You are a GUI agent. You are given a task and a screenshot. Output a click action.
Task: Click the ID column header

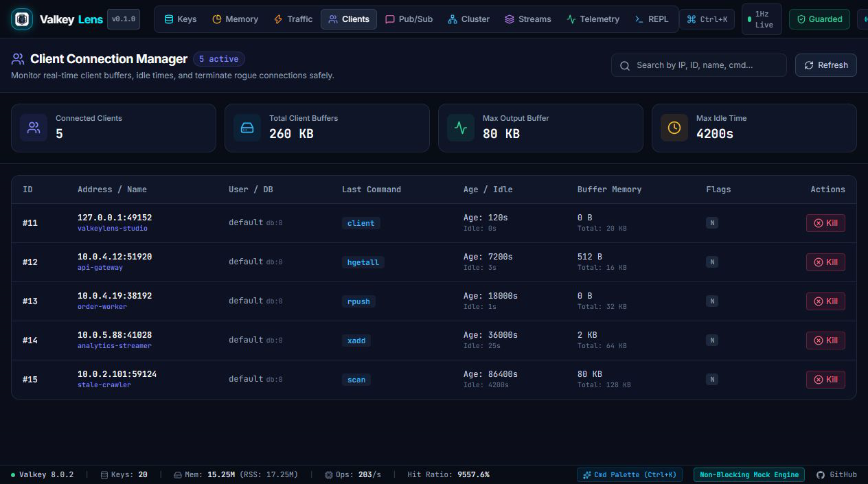tap(27, 189)
